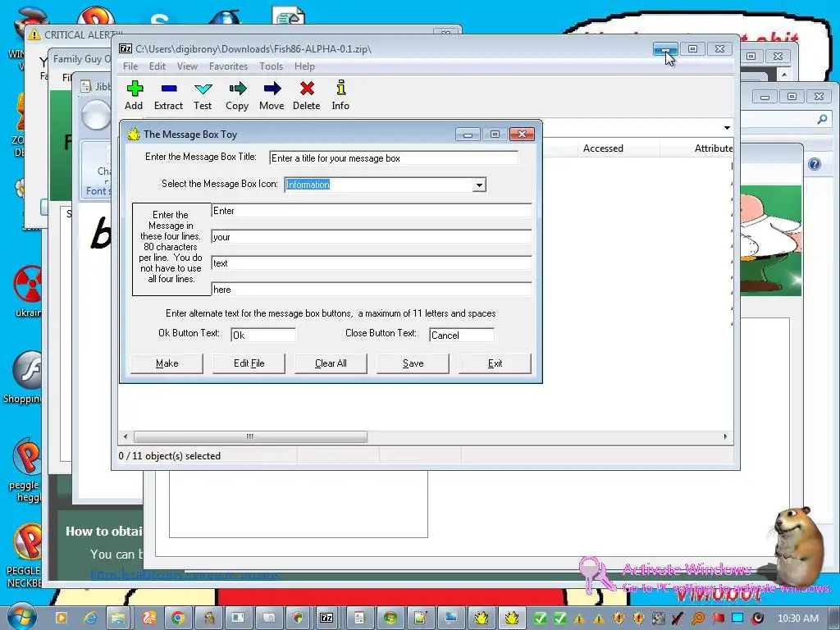This screenshot has height=630, width=840.
Task: Click the Save button
Action: 413,363
